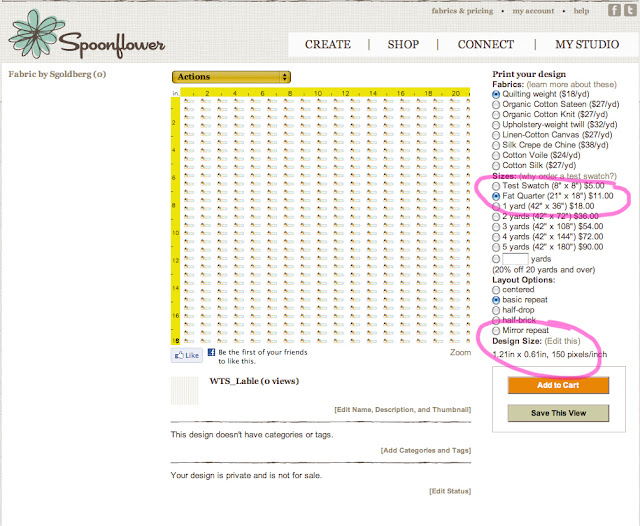Click Save This View button
The width and height of the screenshot is (640, 526).
[558, 413]
